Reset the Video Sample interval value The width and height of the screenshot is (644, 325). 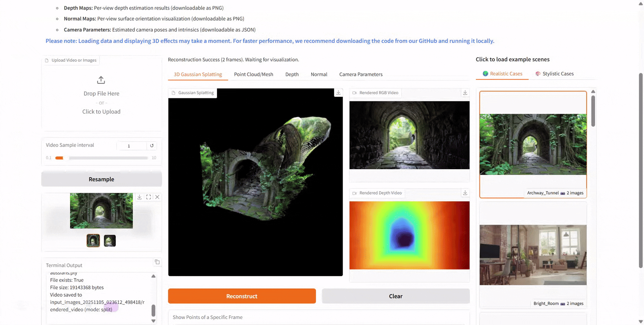[x=152, y=145]
